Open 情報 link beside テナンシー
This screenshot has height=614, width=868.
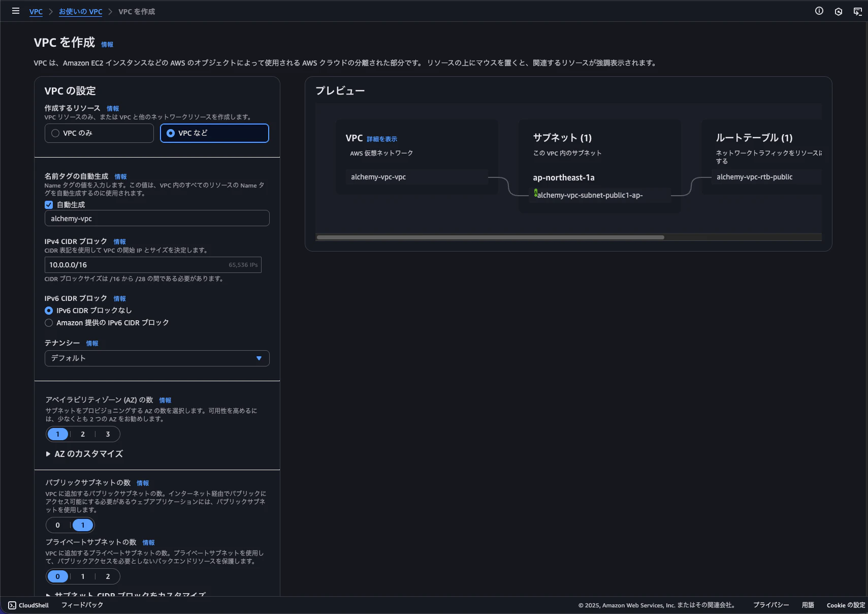92,344
